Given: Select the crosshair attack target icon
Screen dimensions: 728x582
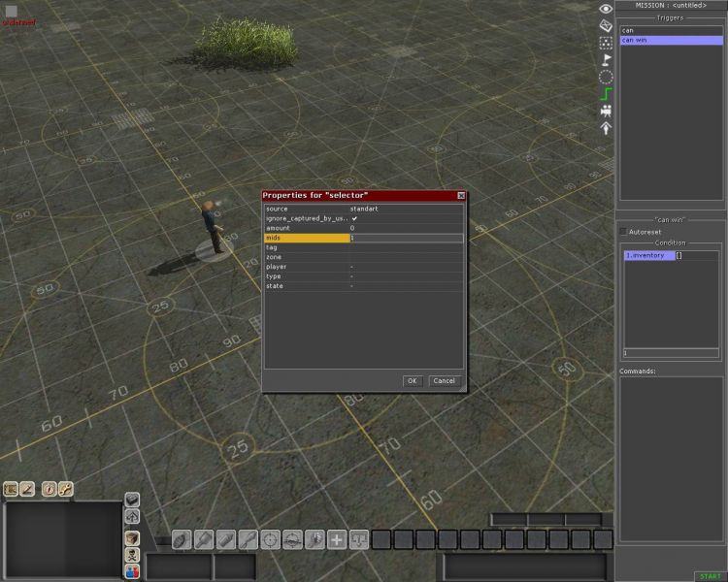Looking at the screenshot, I should (x=270, y=540).
